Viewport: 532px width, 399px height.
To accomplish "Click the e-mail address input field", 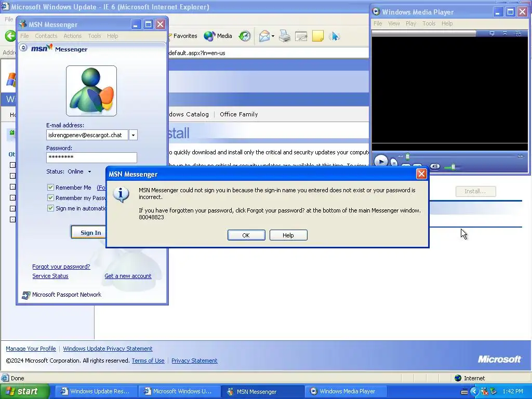I will pos(87,135).
